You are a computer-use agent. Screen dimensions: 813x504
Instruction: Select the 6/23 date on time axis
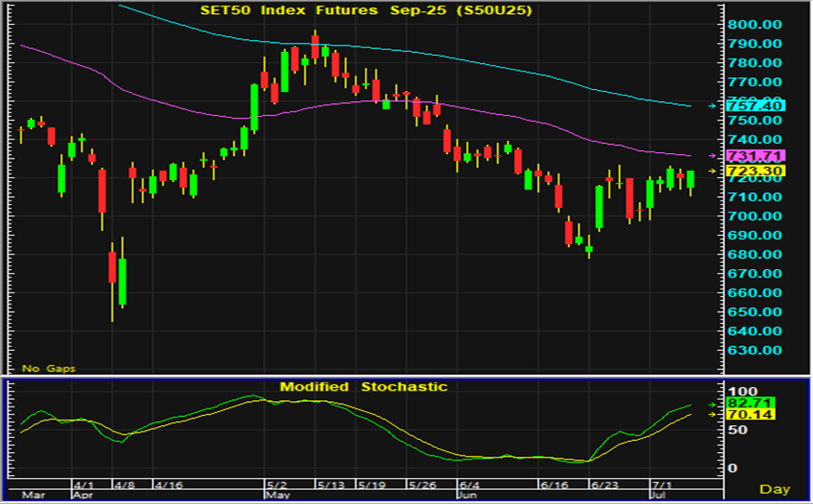coord(605,485)
